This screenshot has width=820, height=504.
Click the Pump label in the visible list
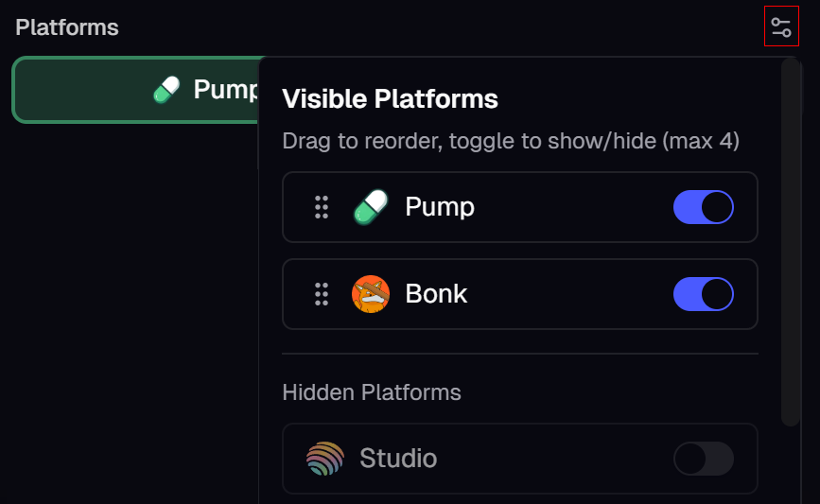[x=440, y=207]
